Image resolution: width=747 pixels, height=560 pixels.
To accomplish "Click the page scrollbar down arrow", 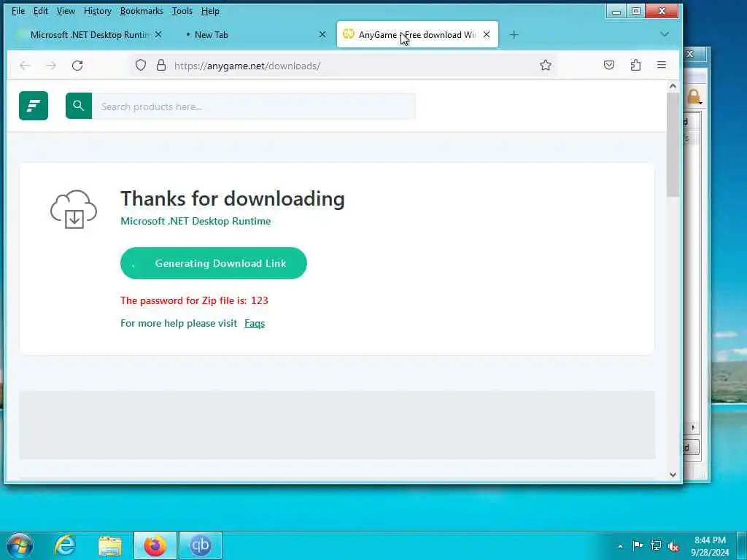I will tap(673, 474).
